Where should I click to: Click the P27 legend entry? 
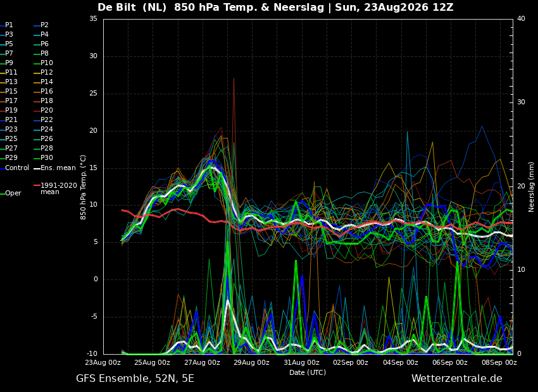coord(9,149)
